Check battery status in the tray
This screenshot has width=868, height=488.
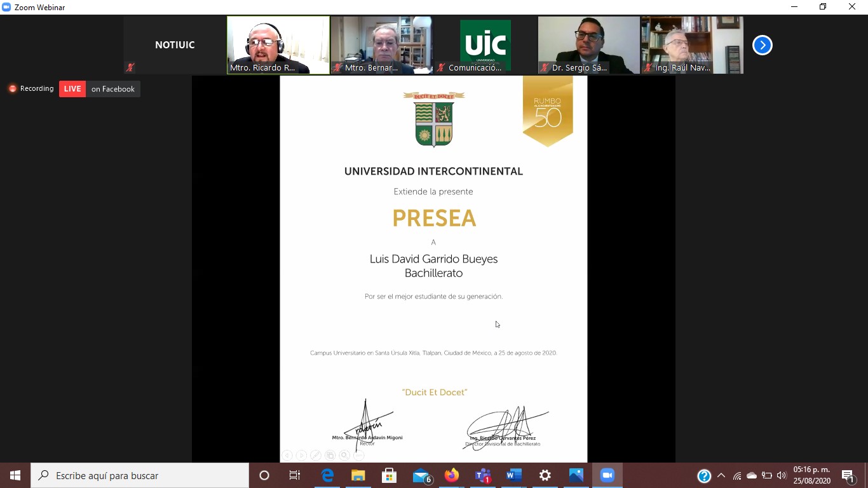click(x=767, y=475)
